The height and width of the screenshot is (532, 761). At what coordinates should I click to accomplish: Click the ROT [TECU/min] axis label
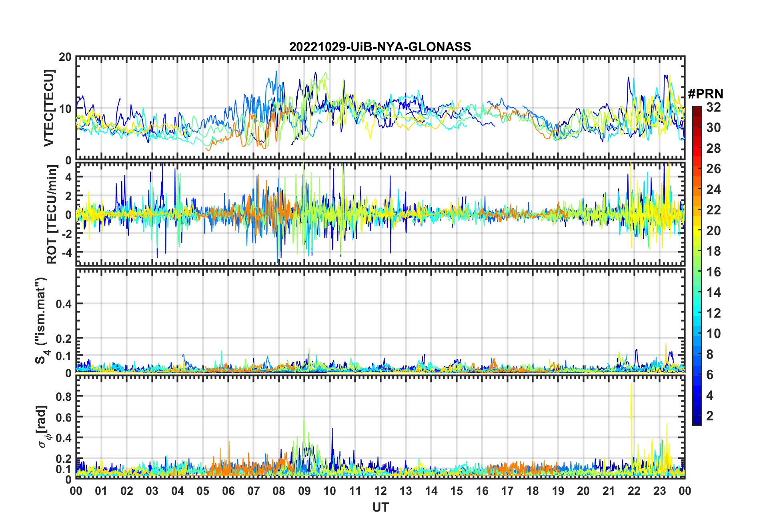(x=52, y=214)
